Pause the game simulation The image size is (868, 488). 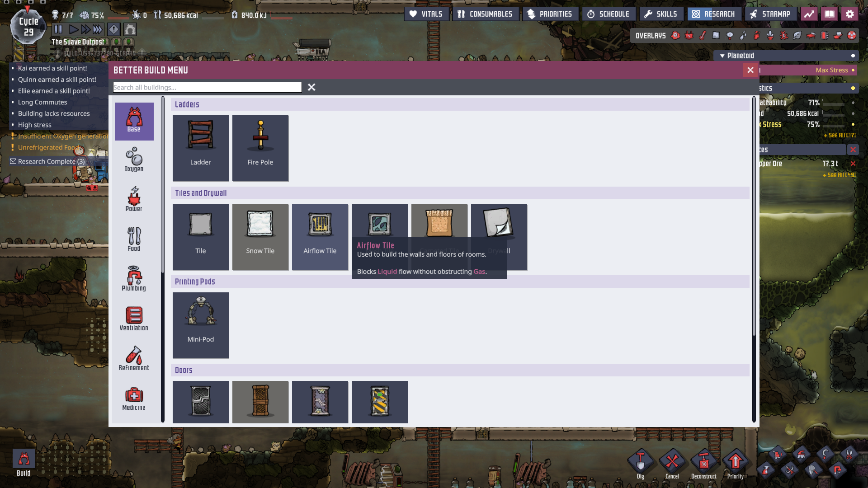58,30
